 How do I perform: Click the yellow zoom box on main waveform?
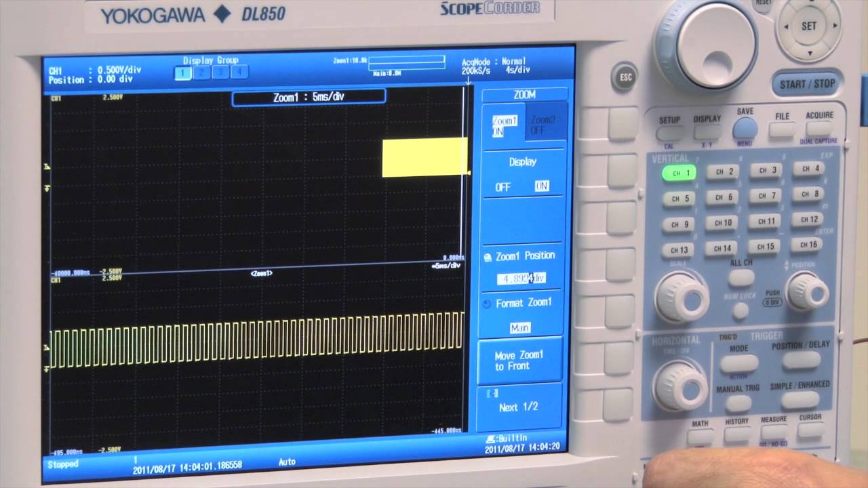pos(425,158)
